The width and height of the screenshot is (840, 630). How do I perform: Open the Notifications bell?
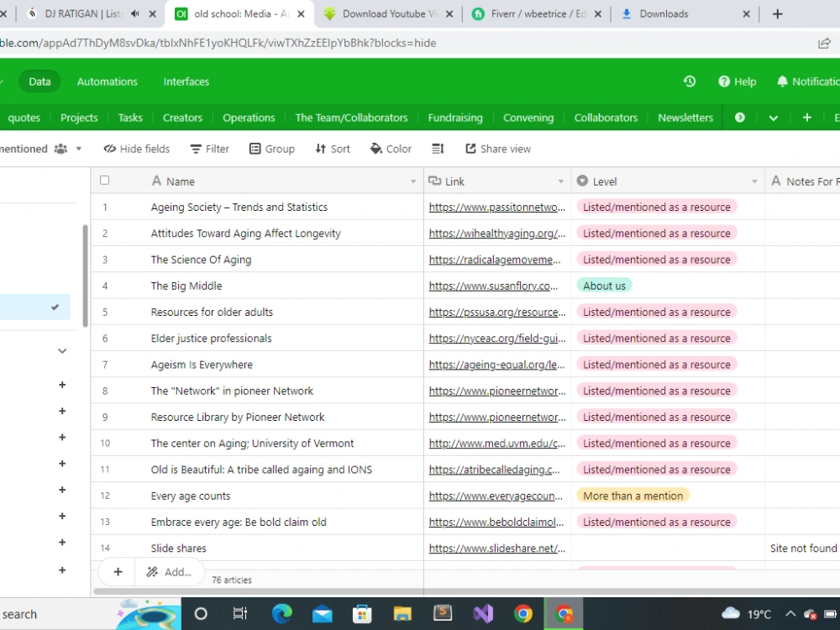click(x=808, y=81)
